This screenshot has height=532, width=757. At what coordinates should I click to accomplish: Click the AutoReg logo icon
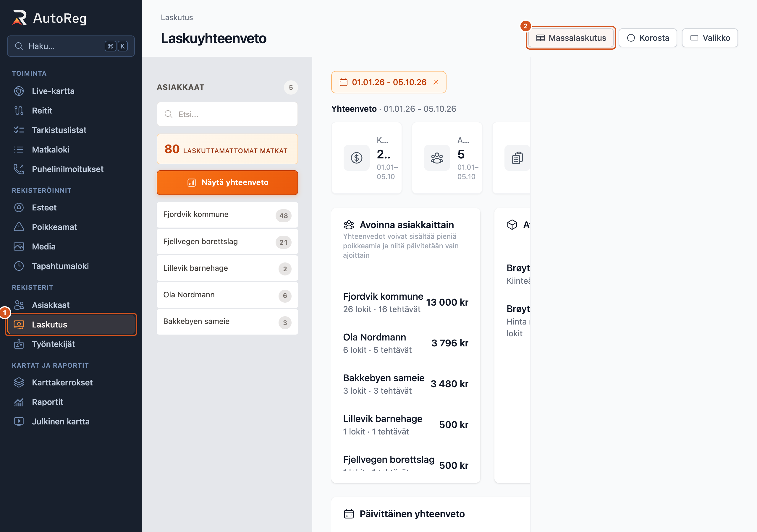click(x=20, y=18)
